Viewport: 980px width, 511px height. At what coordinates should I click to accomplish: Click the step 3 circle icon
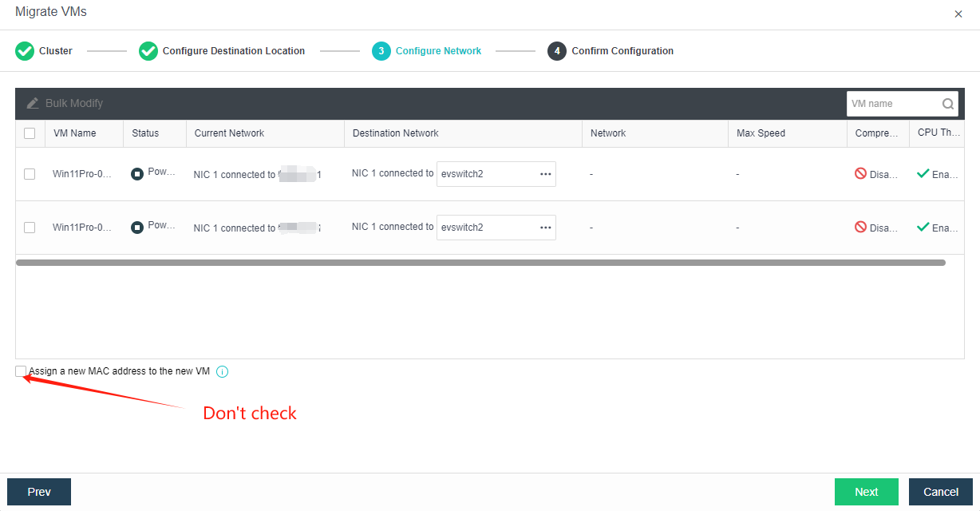tap(381, 51)
